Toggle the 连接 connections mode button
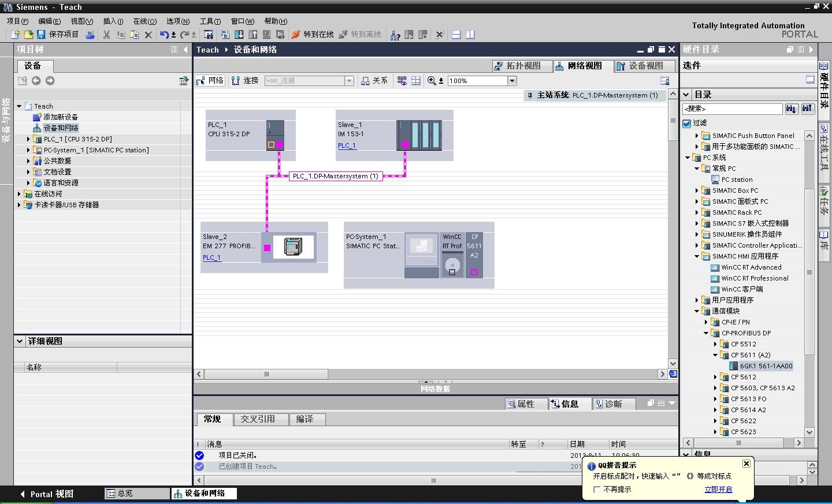 pyautogui.click(x=245, y=81)
